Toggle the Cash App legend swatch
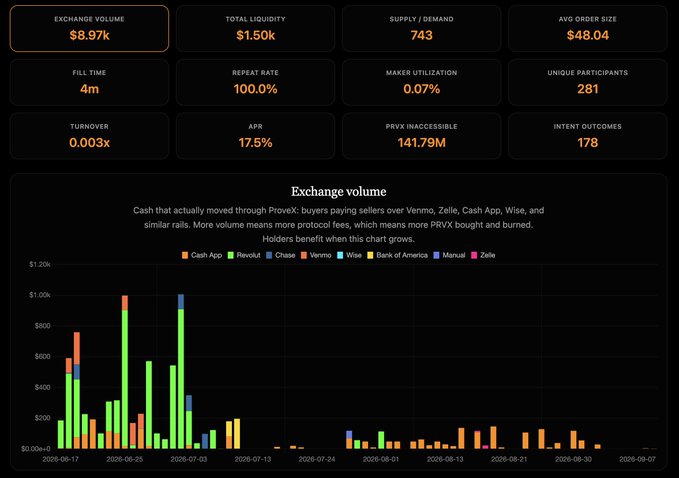 click(x=185, y=255)
